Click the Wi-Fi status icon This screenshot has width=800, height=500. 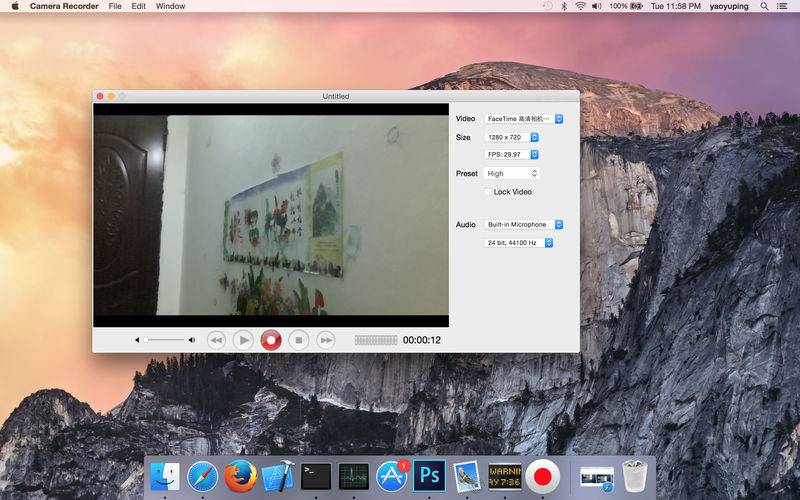(x=580, y=6)
